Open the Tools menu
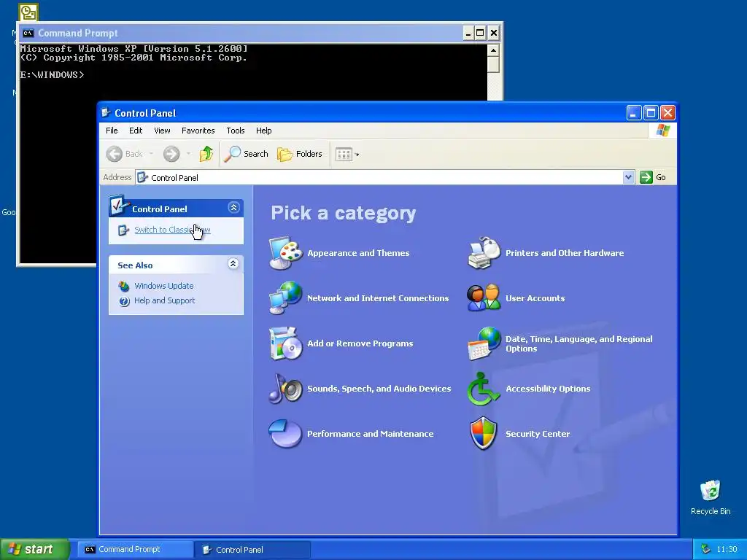747x560 pixels. coord(236,131)
